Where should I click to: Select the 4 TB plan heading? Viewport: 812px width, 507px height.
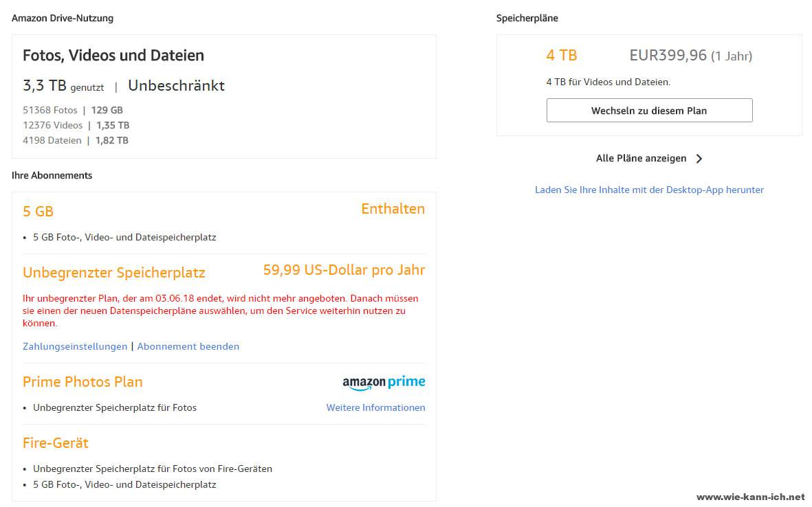562,55
